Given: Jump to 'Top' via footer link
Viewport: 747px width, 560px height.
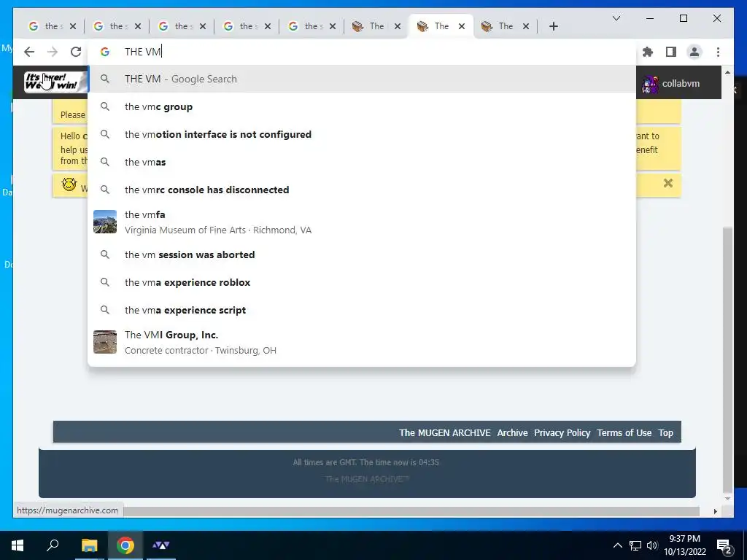Looking at the screenshot, I should [665, 433].
